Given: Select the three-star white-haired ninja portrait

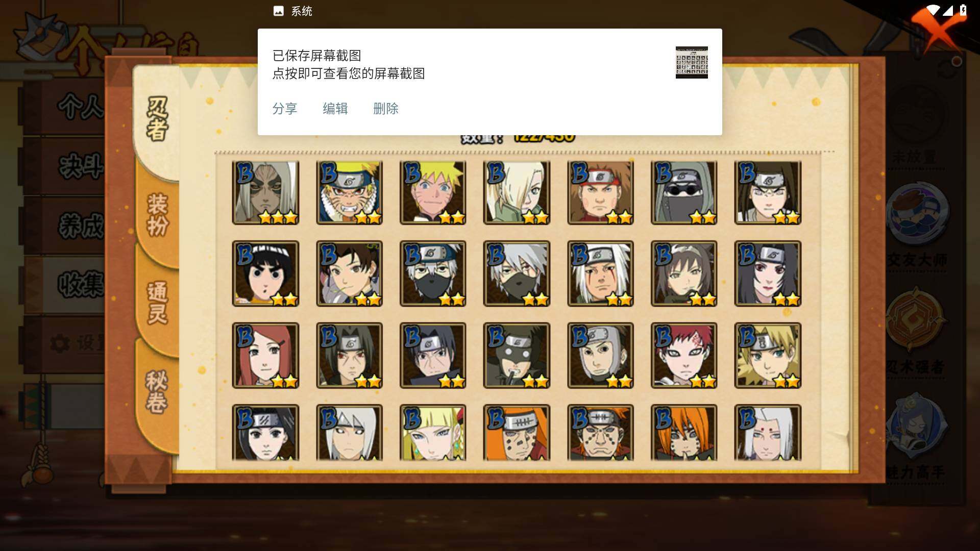Looking at the screenshot, I should pos(265,193).
